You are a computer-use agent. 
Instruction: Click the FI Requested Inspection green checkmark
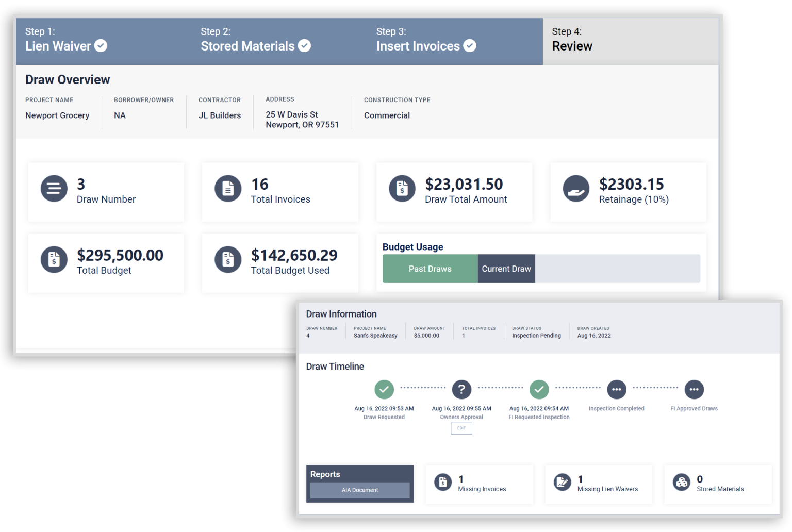tap(539, 389)
